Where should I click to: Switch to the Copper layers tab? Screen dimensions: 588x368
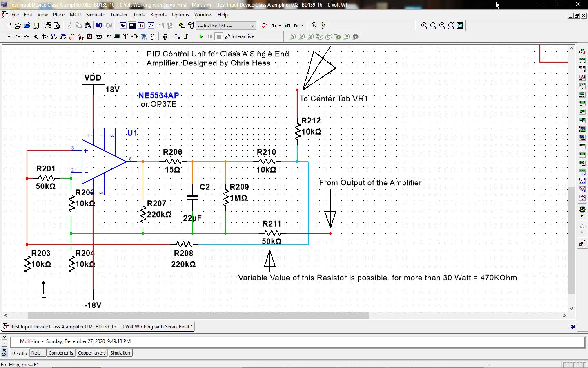[92, 353]
